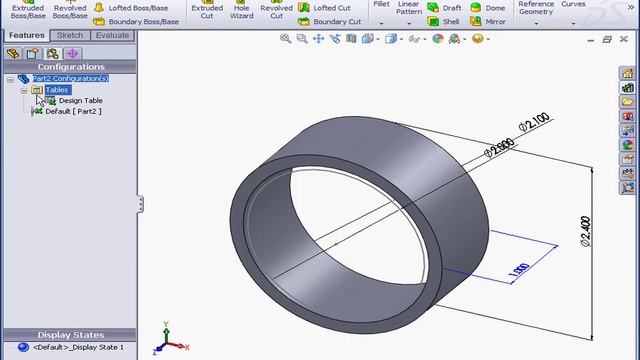This screenshot has width=640, height=360.
Task: Choose the Extruded Cut tool
Action: tap(207, 11)
